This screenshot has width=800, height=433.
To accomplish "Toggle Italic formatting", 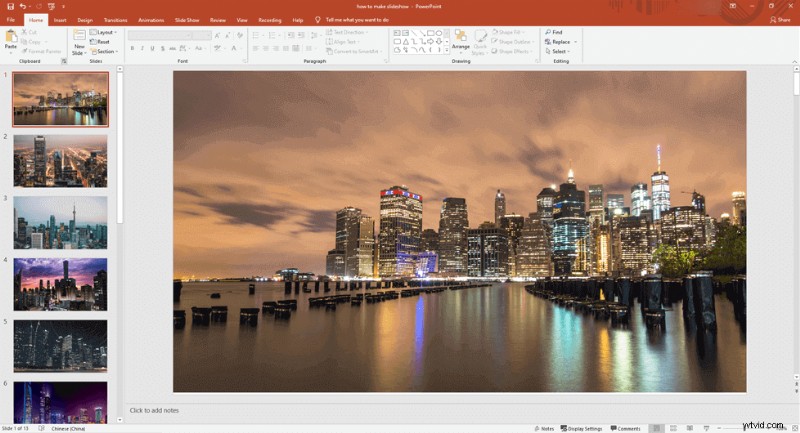I will coord(142,48).
